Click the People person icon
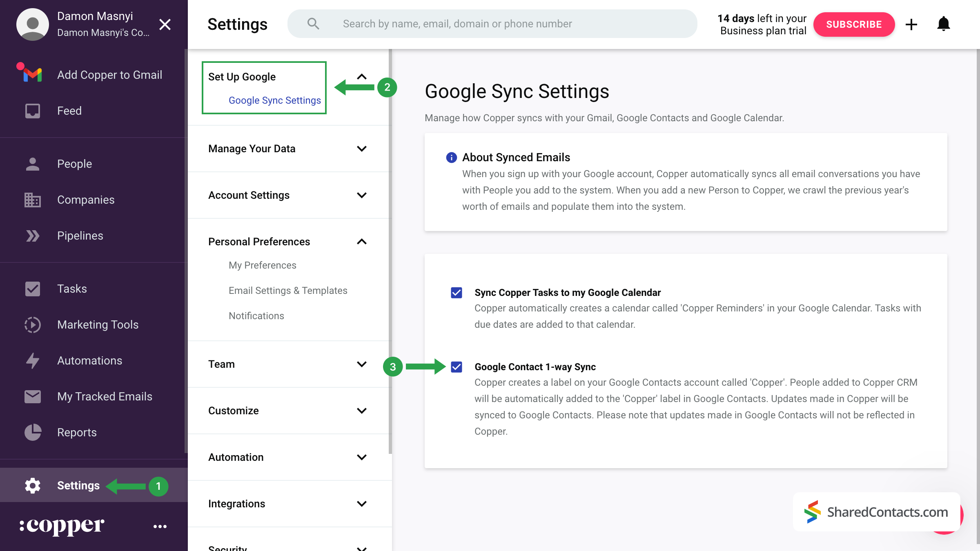 click(33, 164)
